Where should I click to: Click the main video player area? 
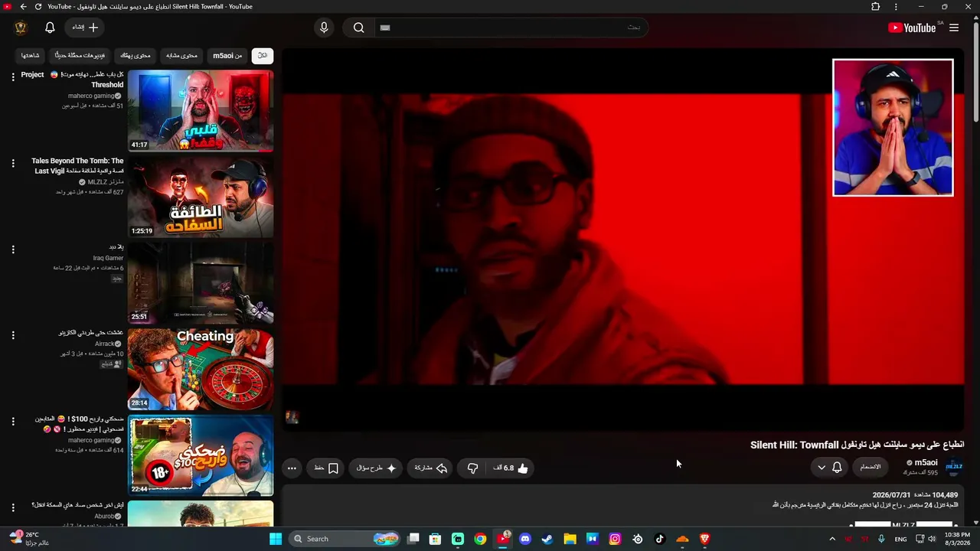click(x=623, y=240)
